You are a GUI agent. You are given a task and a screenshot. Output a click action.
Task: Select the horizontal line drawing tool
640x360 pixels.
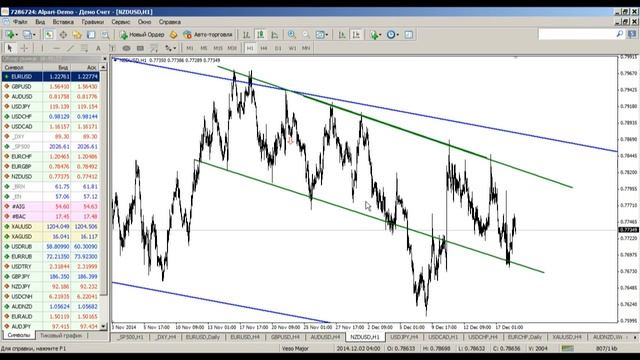[x=56, y=48]
